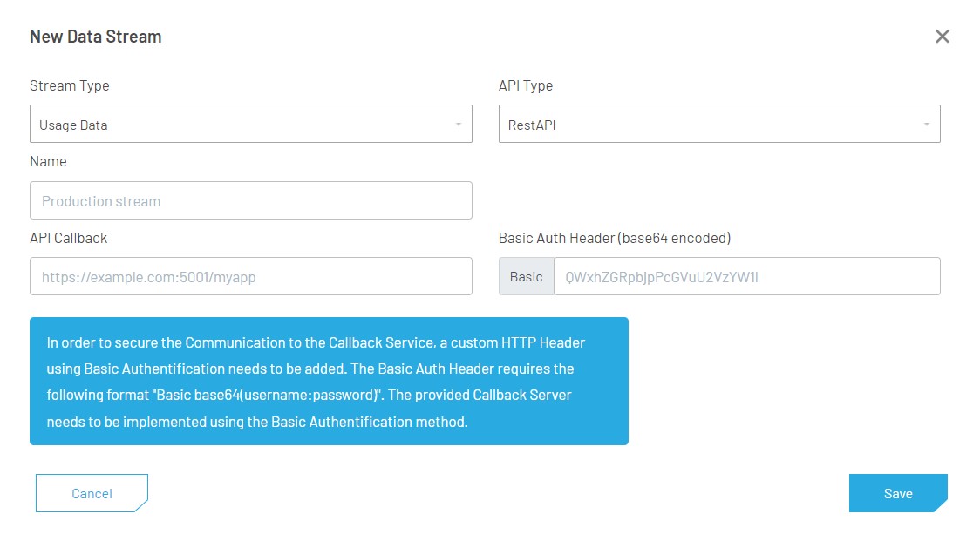Focus the Name field with Production stream placeholder
This screenshot has width=980, height=541.
[251, 201]
